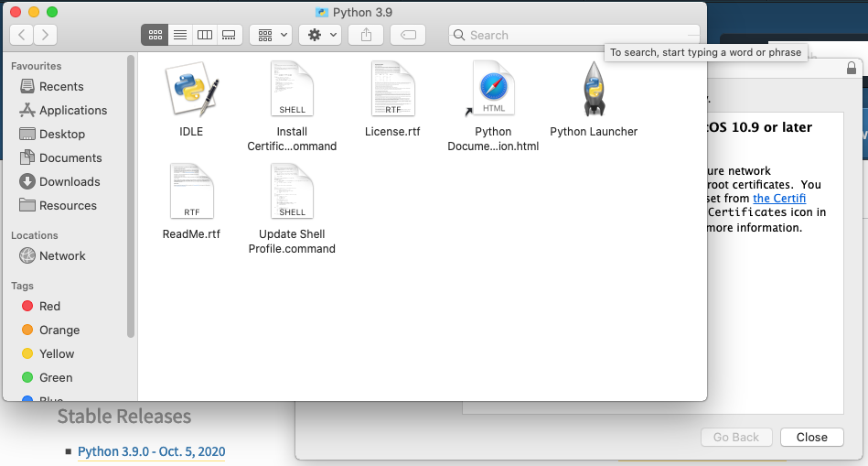Open Applications in the sidebar

[x=63, y=110]
